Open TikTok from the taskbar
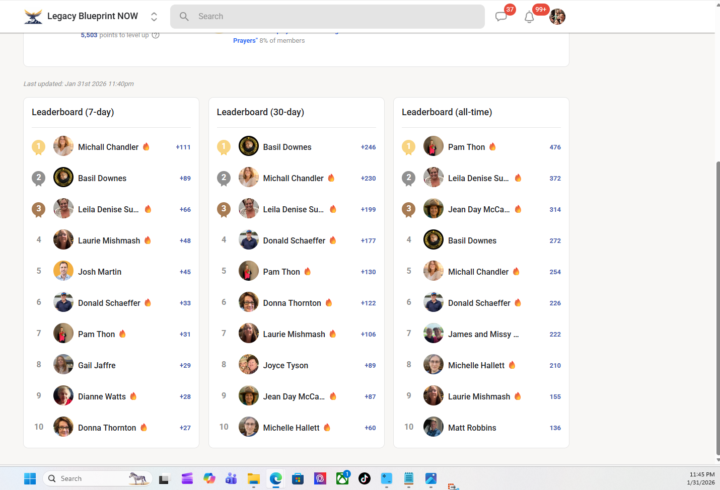The width and height of the screenshot is (720, 490). pyautogui.click(x=365, y=479)
